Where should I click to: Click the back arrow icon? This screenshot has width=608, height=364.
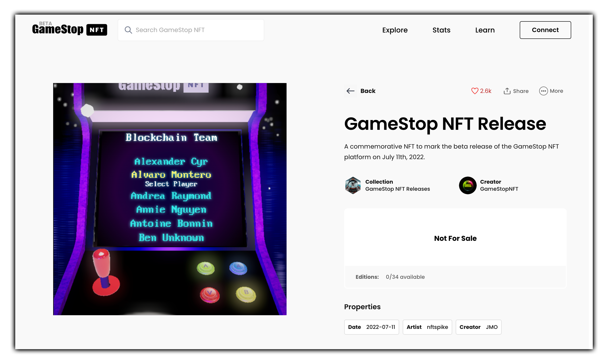coord(350,91)
